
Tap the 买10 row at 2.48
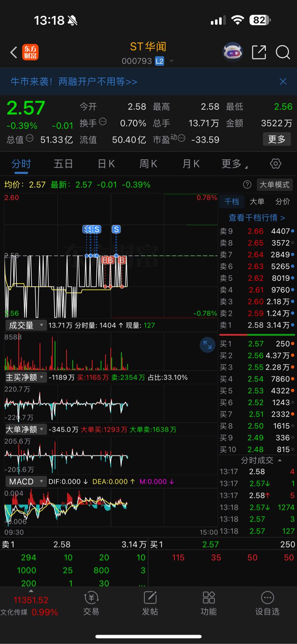pos(257,449)
